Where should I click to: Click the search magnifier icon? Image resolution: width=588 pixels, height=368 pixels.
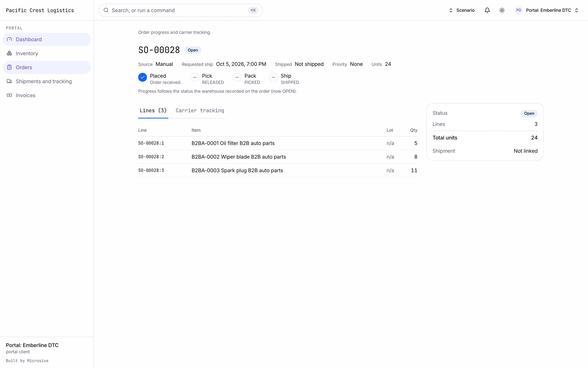coord(106,10)
